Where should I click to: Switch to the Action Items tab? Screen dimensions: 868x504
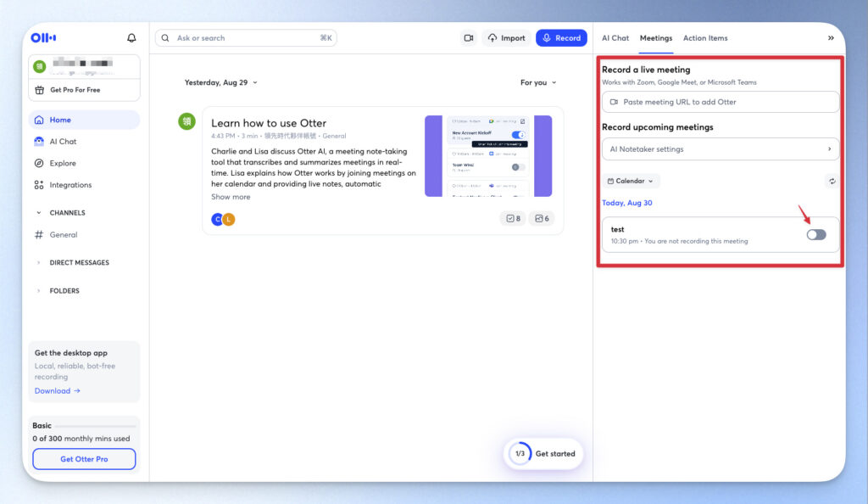coord(705,37)
